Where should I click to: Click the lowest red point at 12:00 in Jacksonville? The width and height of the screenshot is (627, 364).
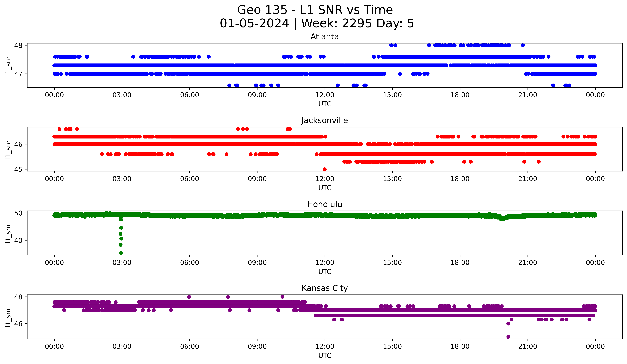point(324,169)
